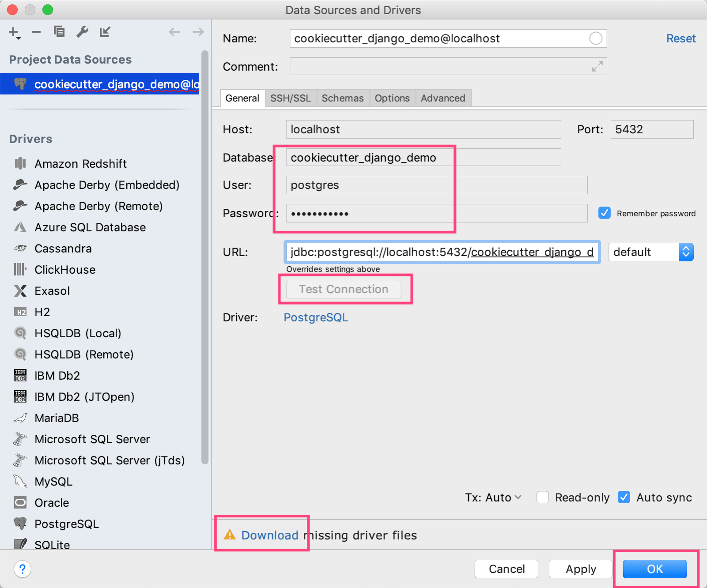Screen dimensions: 707x588
Task: Click the Port input field
Action: click(652, 129)
